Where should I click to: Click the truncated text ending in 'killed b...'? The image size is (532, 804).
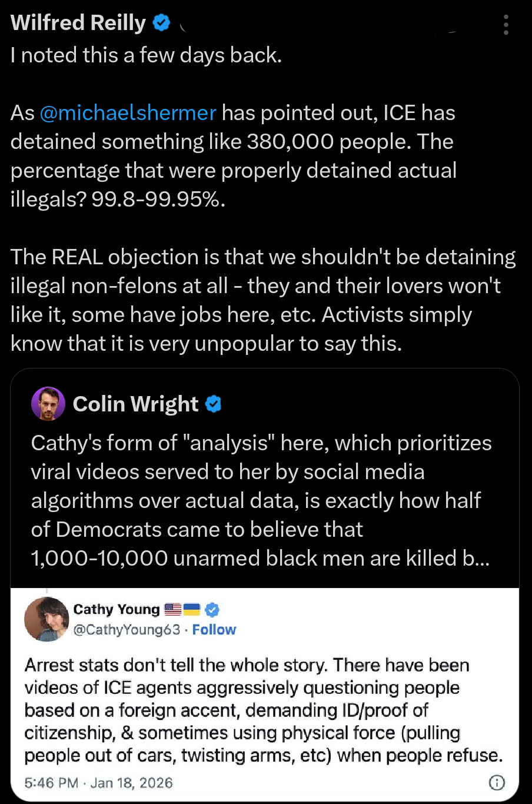tap(264, 558)
